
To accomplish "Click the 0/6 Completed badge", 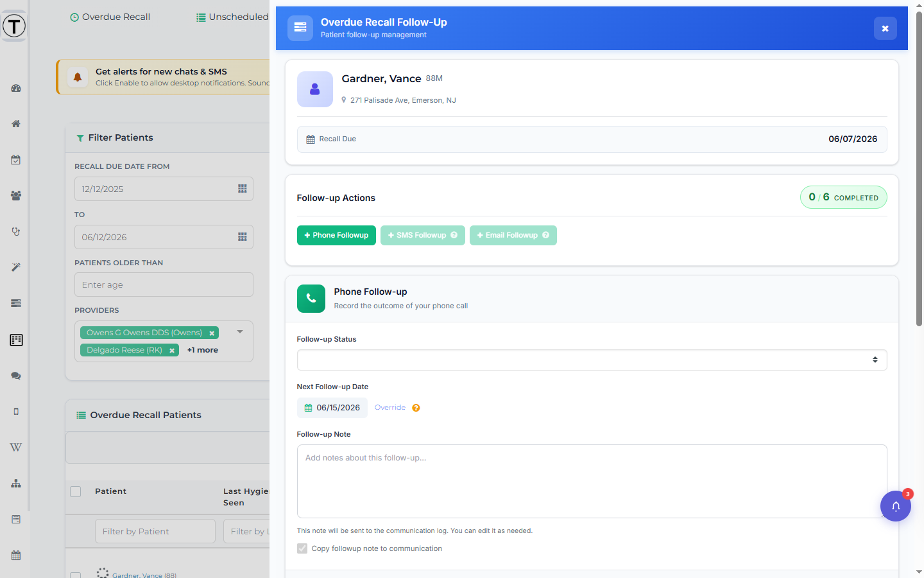I will click(x=844, y=197).
